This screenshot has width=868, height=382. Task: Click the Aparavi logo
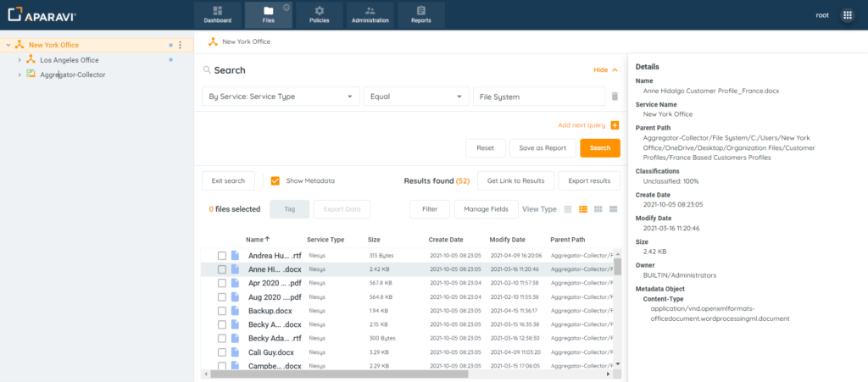click(x=42, y=14)
